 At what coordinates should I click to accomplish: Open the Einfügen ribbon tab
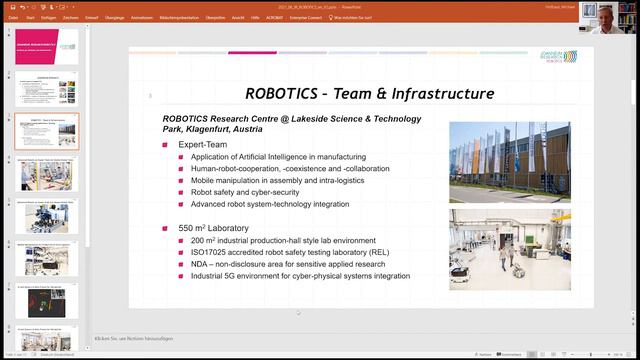click(x=48, y=18)
